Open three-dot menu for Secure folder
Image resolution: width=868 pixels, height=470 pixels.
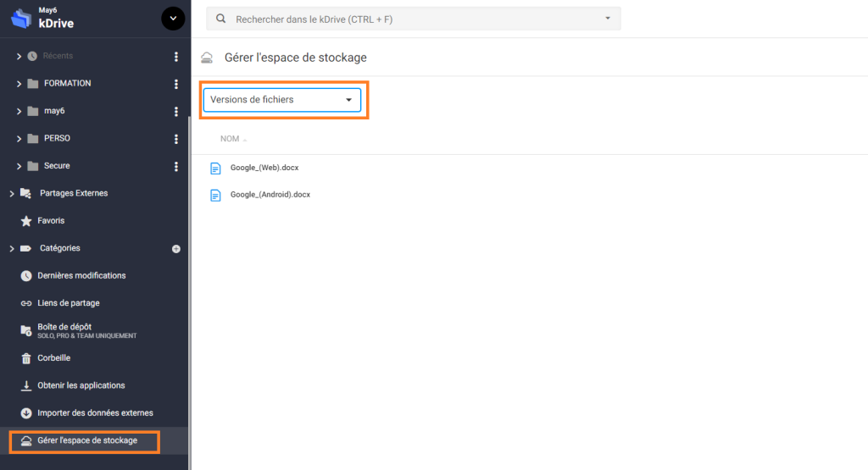pyautogui.click(x=176, y=167)
